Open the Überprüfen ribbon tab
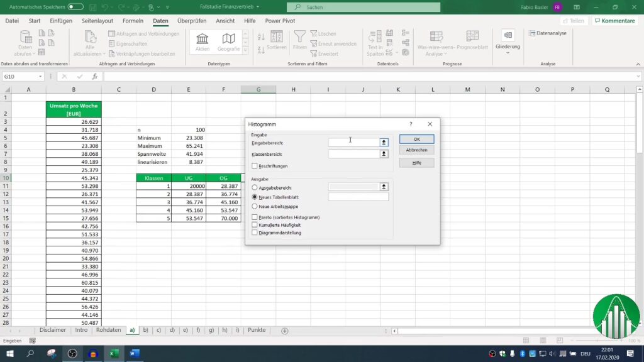Viewport: 644px width, 362px height. (x=192, y=21)
